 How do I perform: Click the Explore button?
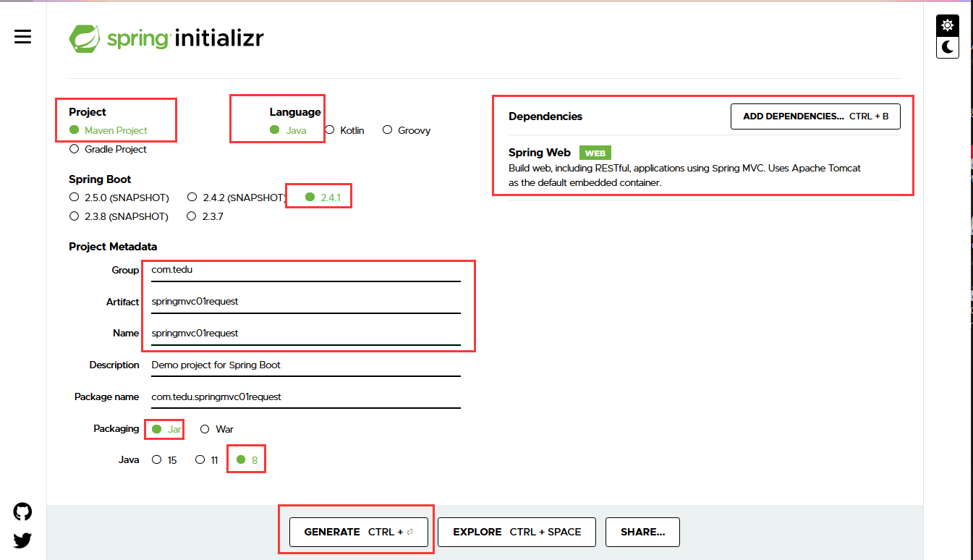(x=517, y=532)
